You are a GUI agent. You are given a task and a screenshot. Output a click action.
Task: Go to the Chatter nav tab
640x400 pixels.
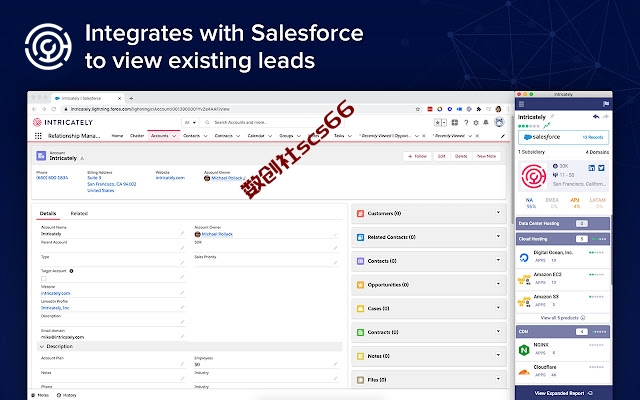pyautogui.click(x=137, y=136)
